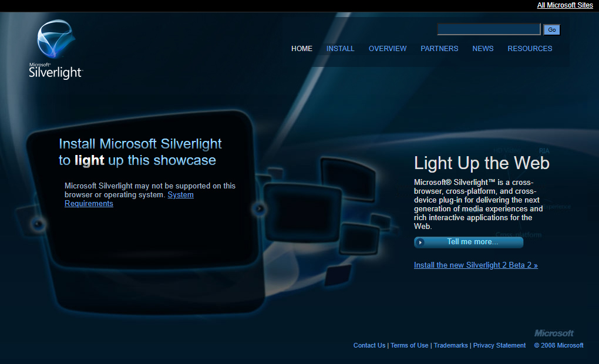Open the Privacy Statement footer link
Viewport: 599px width, 364px height.
click(499, 345)
